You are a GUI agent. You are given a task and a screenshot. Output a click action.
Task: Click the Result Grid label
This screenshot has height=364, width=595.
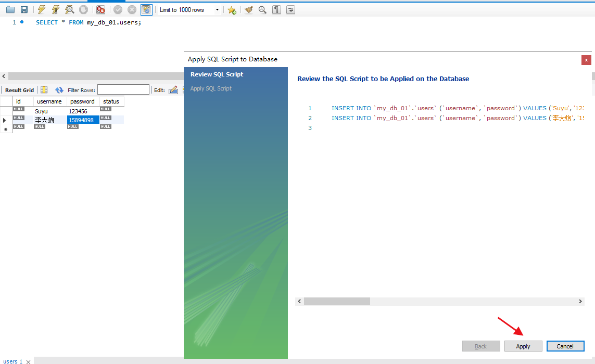point(19,90)
